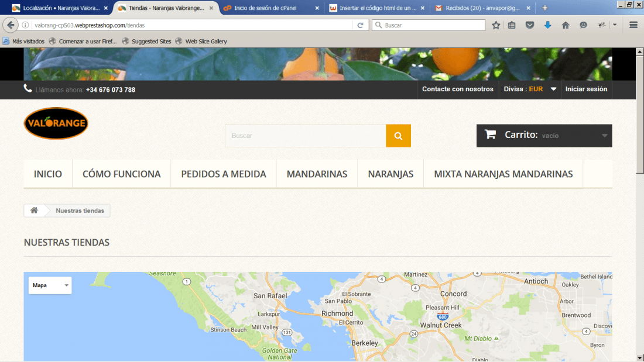This screenshot has height=362, width=644.
Task: Click the Antioch label on the map
Action: pyautogui.click(x=536, y=281)
